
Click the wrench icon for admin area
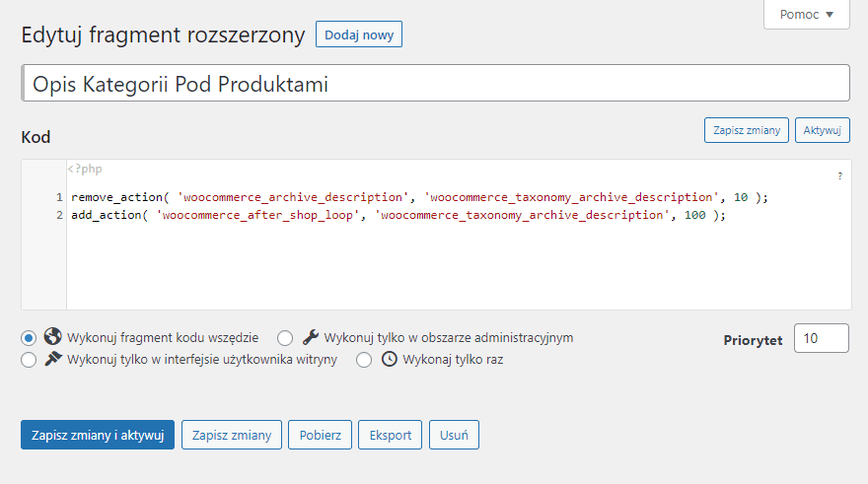pos(311,337)
